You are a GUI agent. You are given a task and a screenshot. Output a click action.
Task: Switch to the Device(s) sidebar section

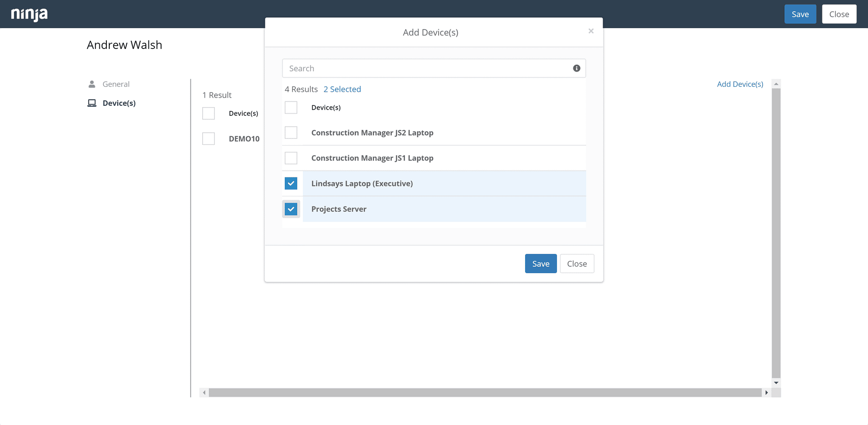119,102
